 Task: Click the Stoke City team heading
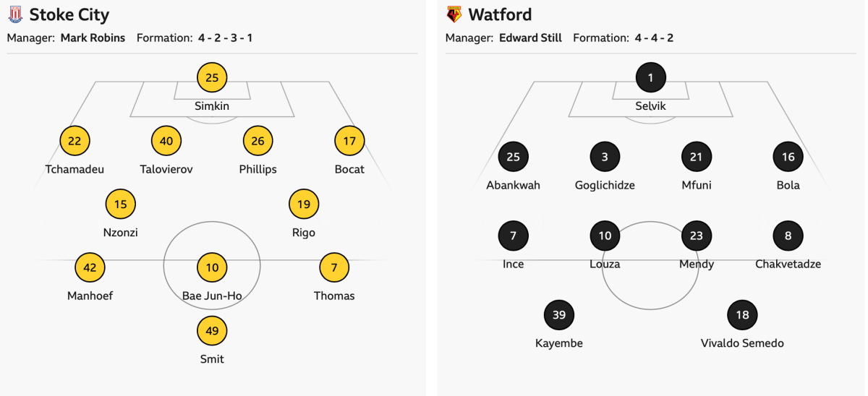pos(69,14)
